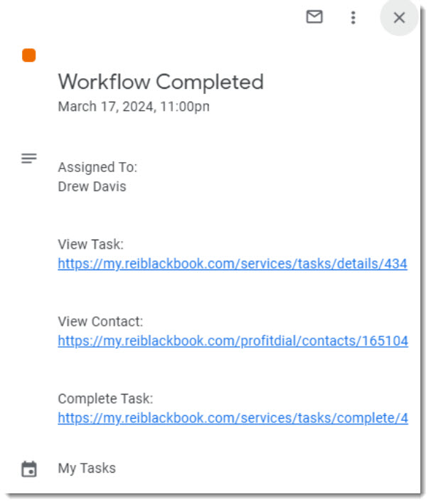Click the description lines icon
Image resolution: width=431 pixels, height=504 pixels.
click(x=29, y=159)
